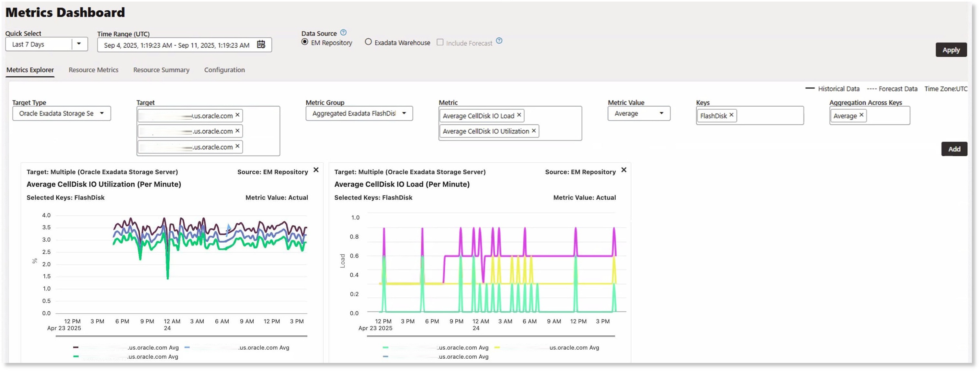980x371 pixels.
Task: Open the Configuration tab
Action: tap(224, 70)
